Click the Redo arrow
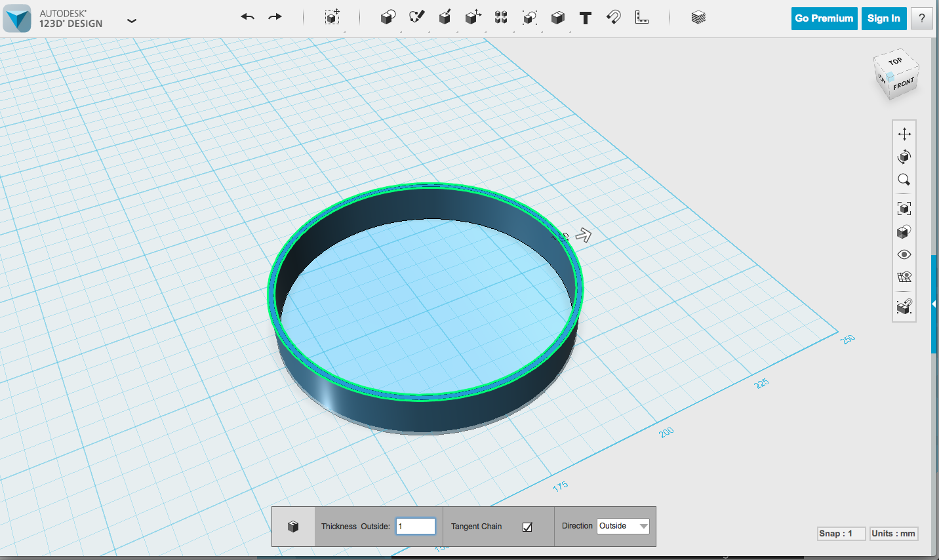The image size is (939, 560). pyautogui.click(x=275, y=17)
